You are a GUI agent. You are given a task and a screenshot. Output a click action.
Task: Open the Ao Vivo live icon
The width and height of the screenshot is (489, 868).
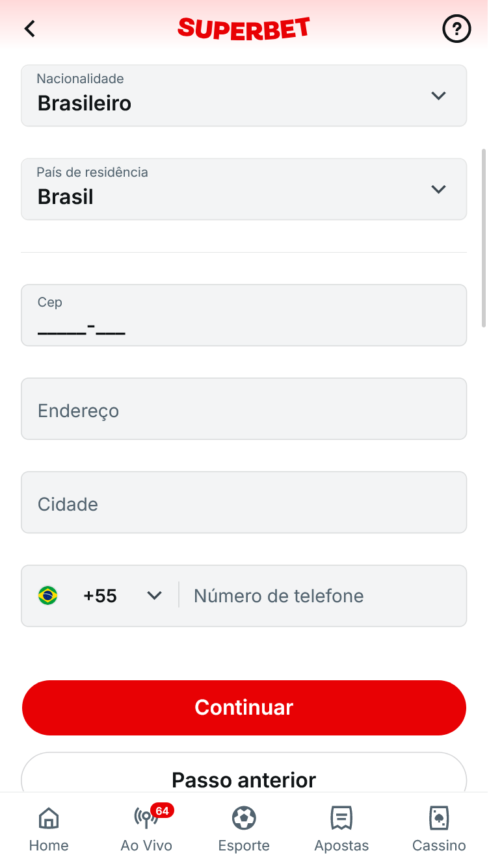(x=144, y=819)
